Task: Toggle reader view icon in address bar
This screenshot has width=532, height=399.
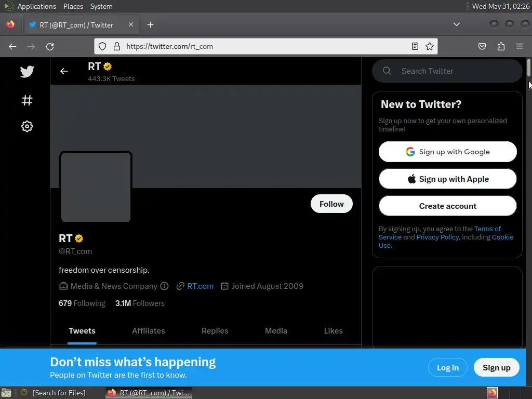Action: (415, 46)
